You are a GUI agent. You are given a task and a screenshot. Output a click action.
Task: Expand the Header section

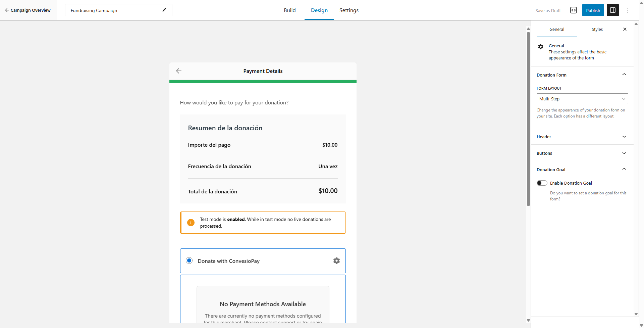pos(582,137)
